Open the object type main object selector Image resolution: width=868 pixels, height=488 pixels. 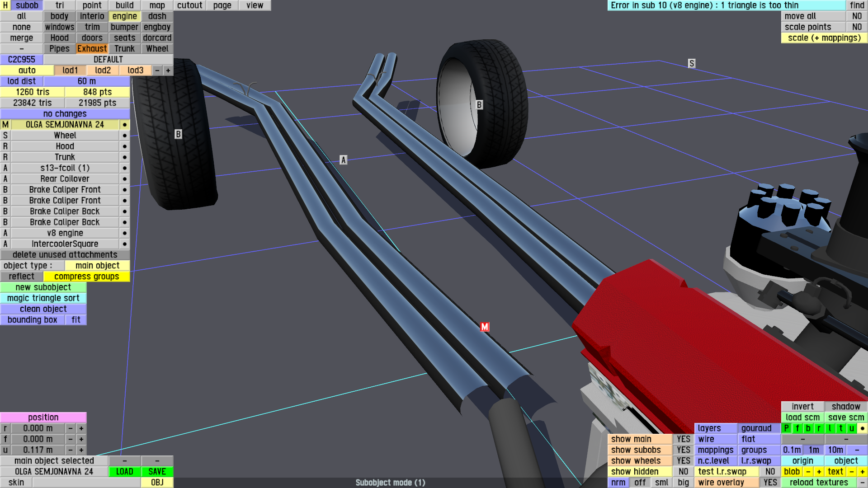[x=97, y=266]
